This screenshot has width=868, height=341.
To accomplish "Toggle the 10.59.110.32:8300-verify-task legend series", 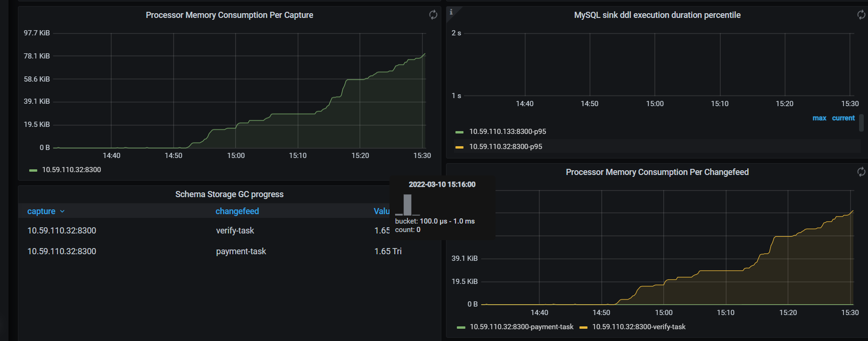I will pos(638,327).
